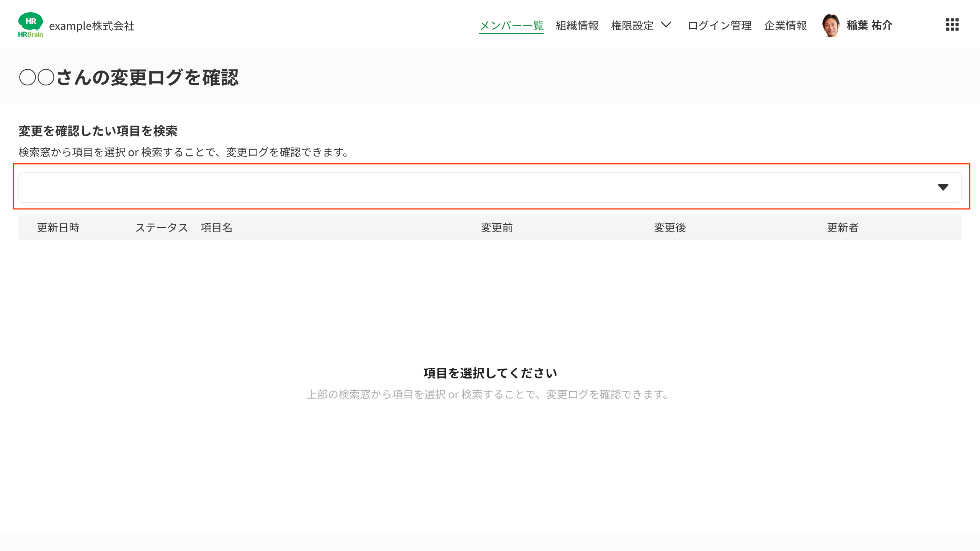This screenshot has height=551, width=980.
Task: Click the HRBrain logo
Action: click(31, 25)
